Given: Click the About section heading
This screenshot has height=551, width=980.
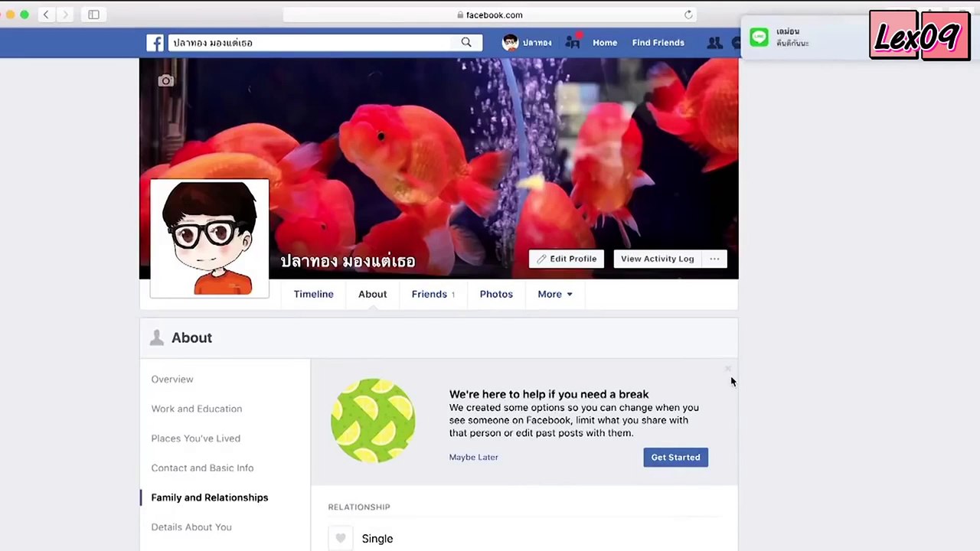Looking at the screenshot, I should [191, 337].
